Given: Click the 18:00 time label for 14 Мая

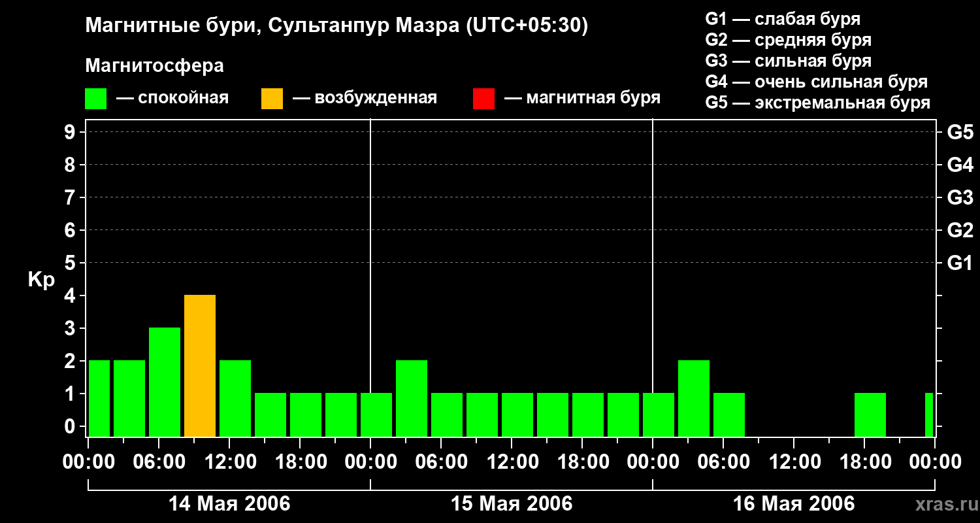Looking at the screenshot, I should click(300, 462).
